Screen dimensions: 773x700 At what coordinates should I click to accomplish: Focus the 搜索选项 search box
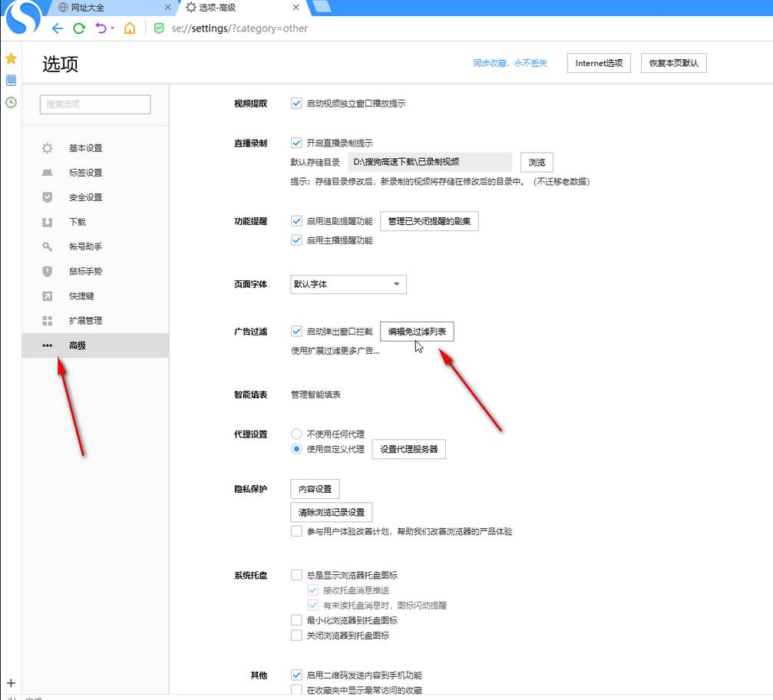95,104
